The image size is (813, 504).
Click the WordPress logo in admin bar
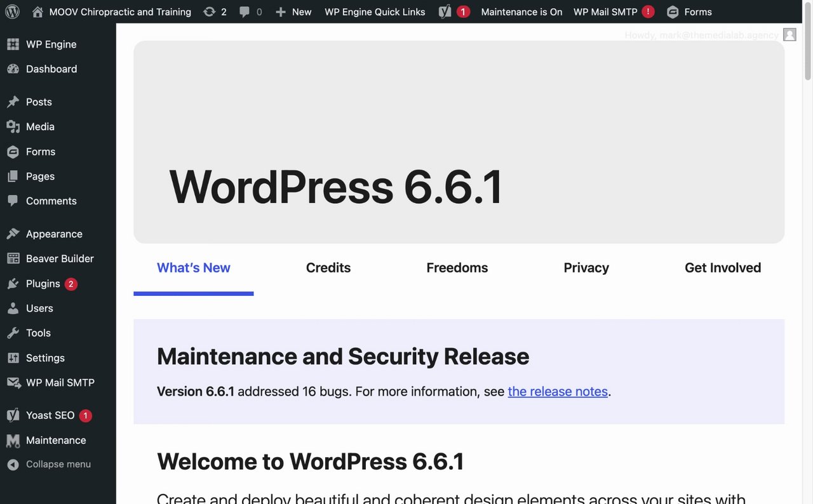click(x=13, y=11)
